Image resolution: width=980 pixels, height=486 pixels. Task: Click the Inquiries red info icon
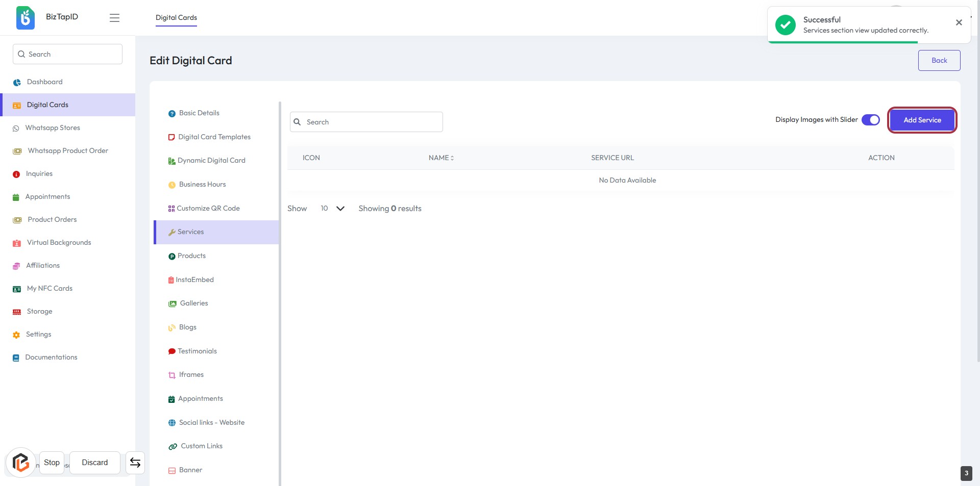(16, 174)
